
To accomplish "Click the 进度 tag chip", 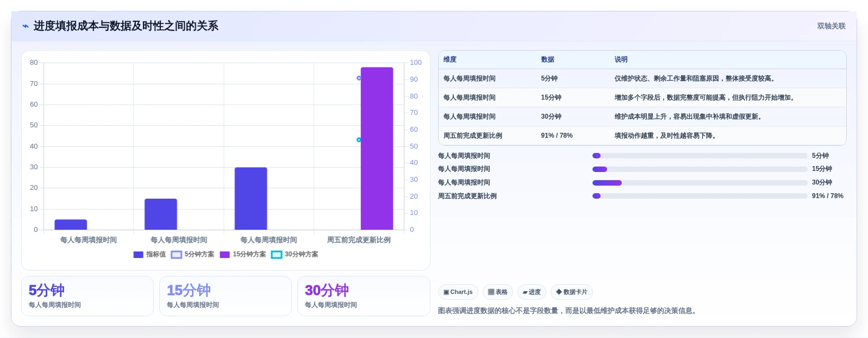I will [532, 292].
